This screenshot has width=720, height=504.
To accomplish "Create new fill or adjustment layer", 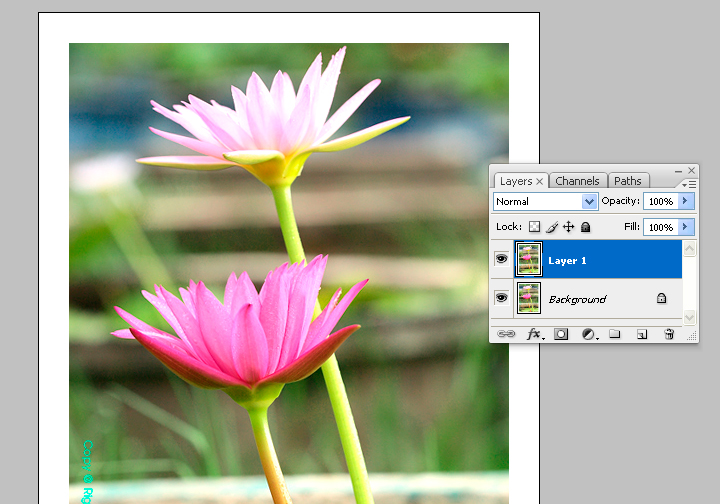I will click(588, 334).
